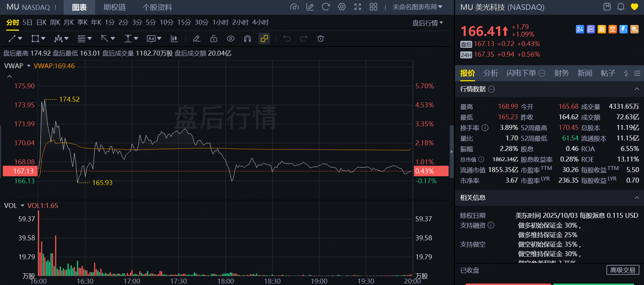This screenshot has width=644, height=285.
Task: Collapse the indicator legend chevron under VWAP
Action: click(9, 76)
